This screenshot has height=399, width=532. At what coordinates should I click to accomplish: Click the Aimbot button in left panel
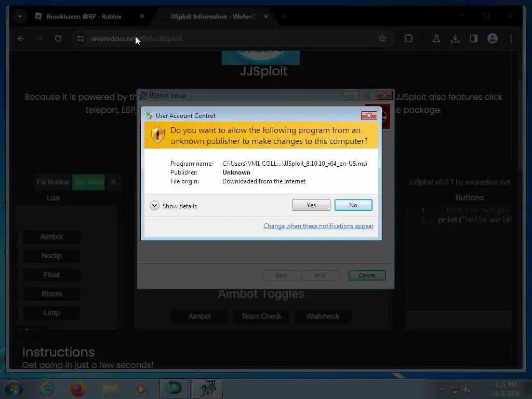[51, 237]
